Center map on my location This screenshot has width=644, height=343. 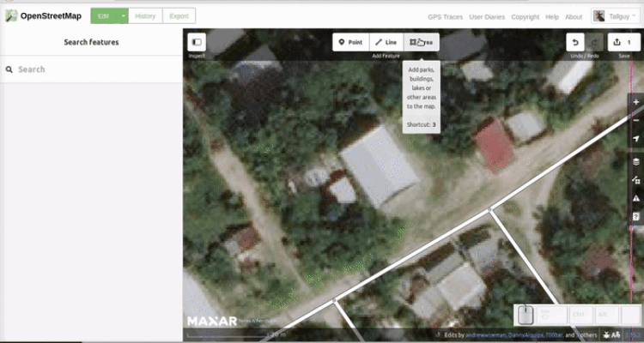[x=635, y=140]
